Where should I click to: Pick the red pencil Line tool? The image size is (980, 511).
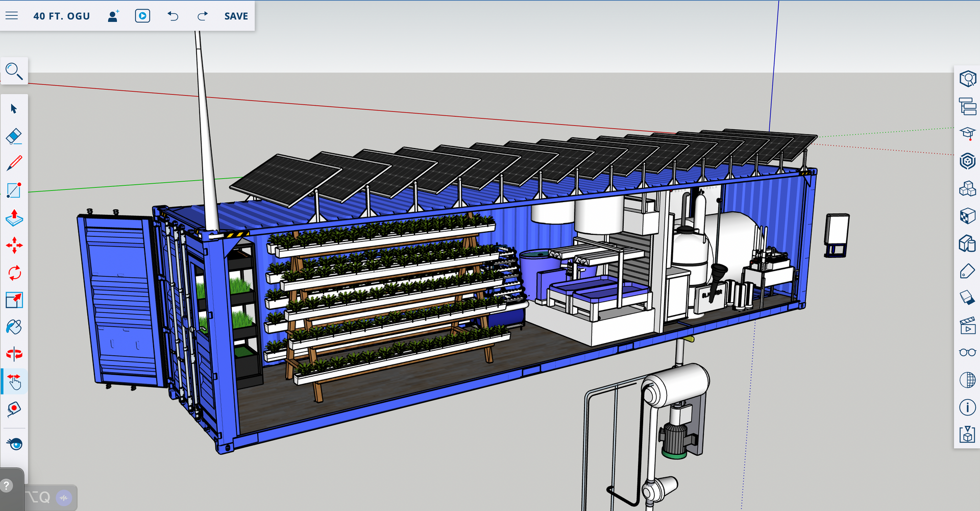(x=14, y=163)
